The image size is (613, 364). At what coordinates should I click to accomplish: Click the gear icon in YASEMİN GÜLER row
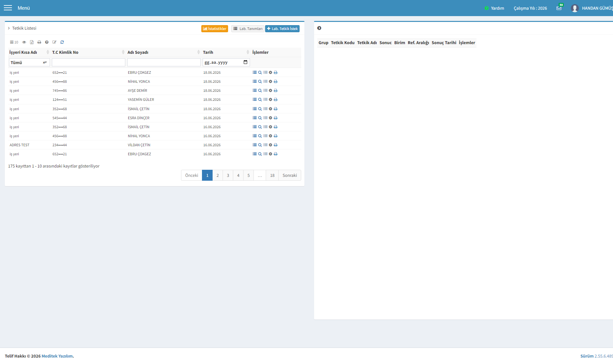(271, 100)
